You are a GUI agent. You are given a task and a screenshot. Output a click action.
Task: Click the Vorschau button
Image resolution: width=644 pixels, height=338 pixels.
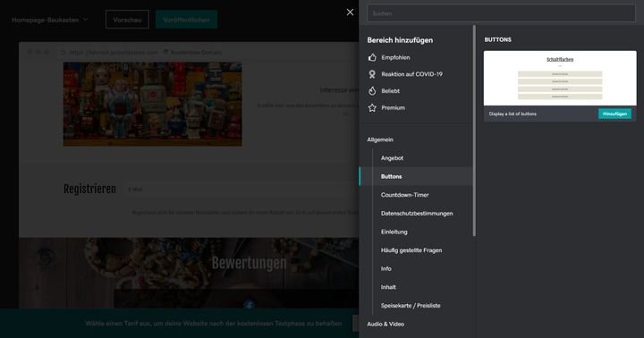pyautogui.click(x=127, y=20)
